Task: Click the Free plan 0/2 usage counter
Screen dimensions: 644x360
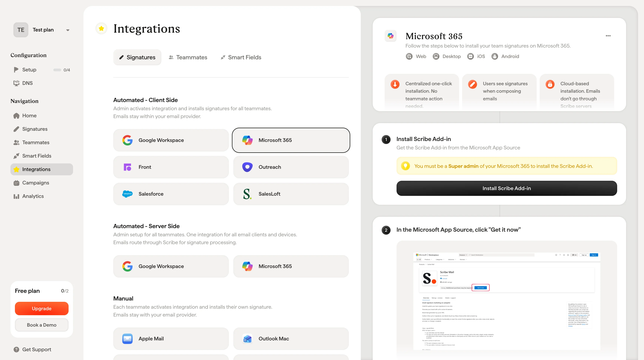Action: click(x=64, y=291)
